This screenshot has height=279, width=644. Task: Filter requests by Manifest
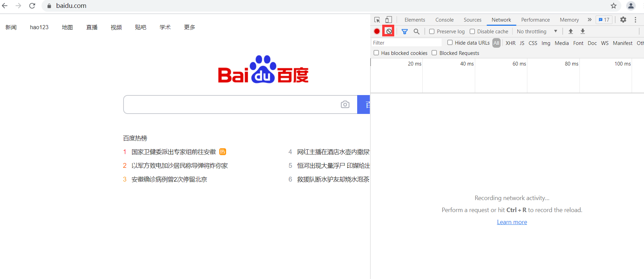click(623, 43)
